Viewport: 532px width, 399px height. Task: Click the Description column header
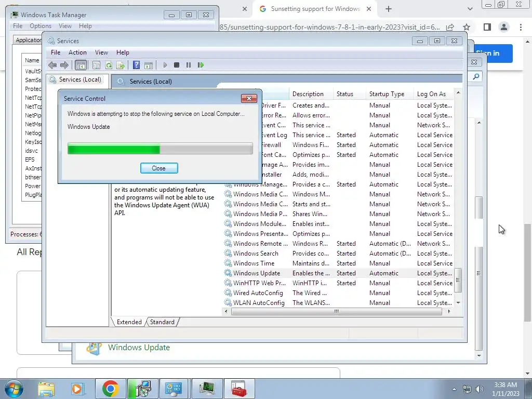pyautogui.click(x=311, y=94)
